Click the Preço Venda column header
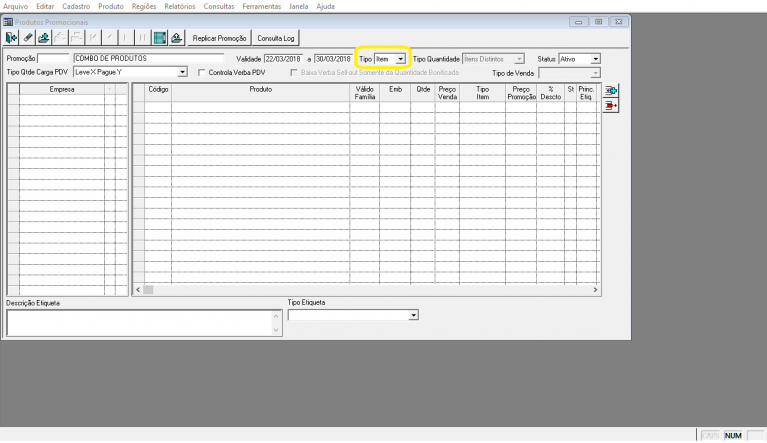 pyautogui.click(x=447, y=93)
